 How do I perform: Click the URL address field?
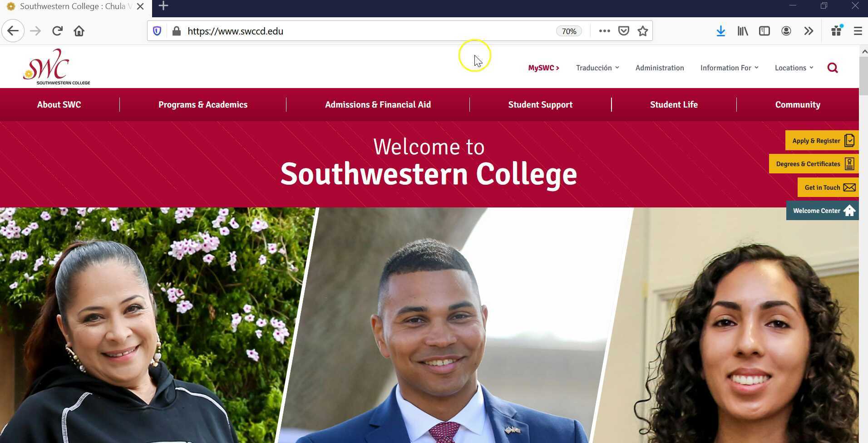coord(363,31)
